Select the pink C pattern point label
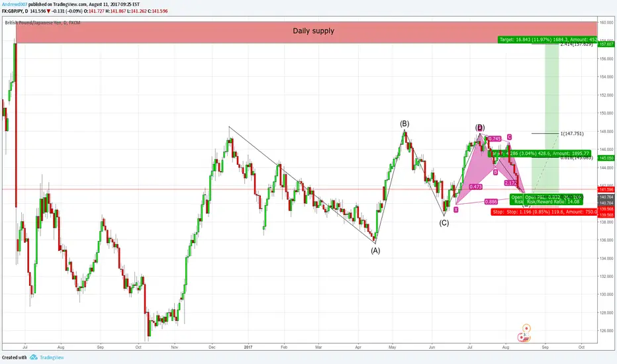The height and width of the screenshot is (364, 617). tap(509, 137)
